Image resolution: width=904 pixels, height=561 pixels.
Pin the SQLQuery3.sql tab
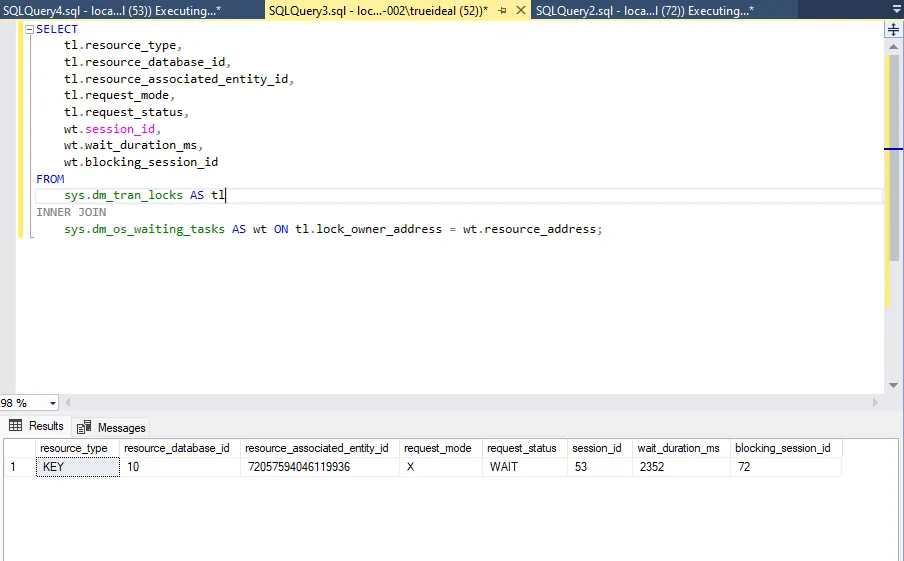(504, 10)
